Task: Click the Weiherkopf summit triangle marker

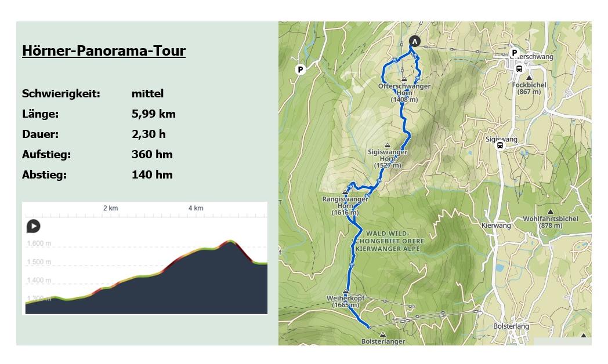Action: pos(346,291)
